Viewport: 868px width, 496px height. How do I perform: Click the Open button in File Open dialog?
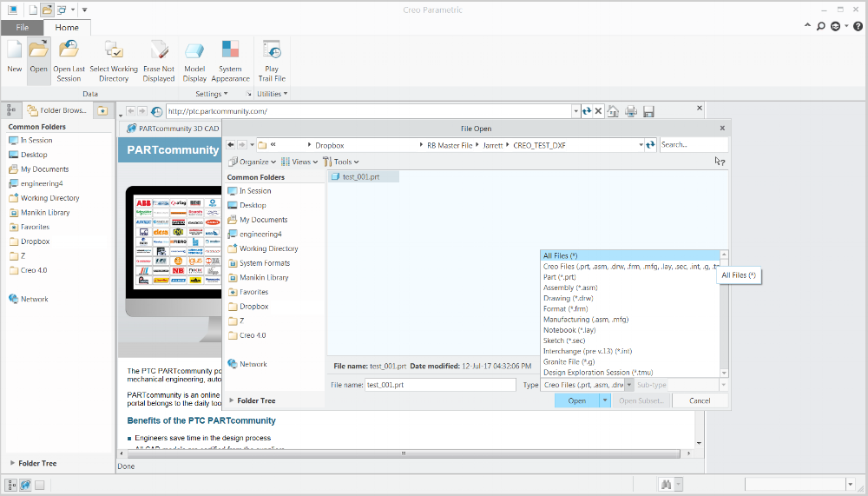point(577,400)
